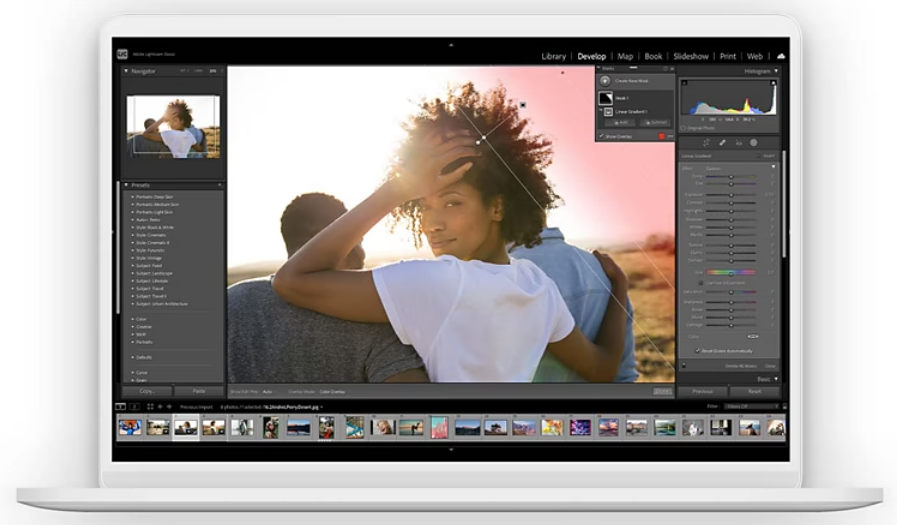Screen dimensions: 897x525
Task: Select the healing brush tool icon
Action: [x=722, y=143]
